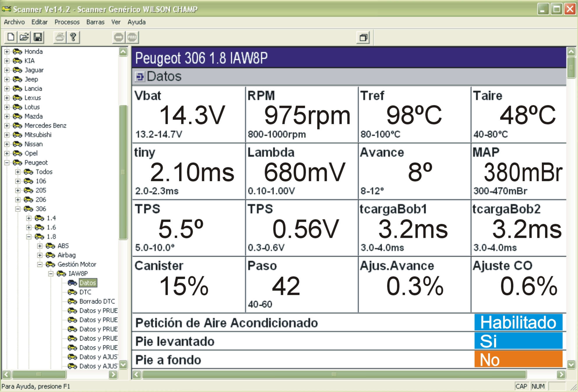Click the cascade windows toolbar icon
578x392 pixels.
click(x=363, y=38)
